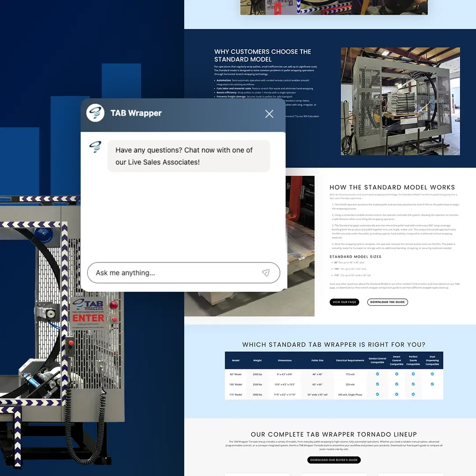
Task: Open the wrapper machine photo in warehouse
Action: [x=400, y=101]
